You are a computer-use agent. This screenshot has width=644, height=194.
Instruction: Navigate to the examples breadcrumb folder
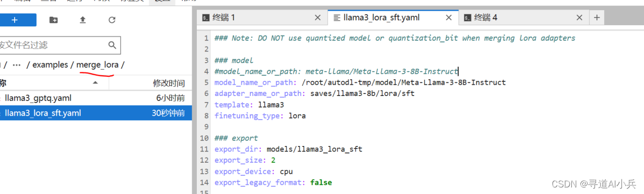point(50,65)
